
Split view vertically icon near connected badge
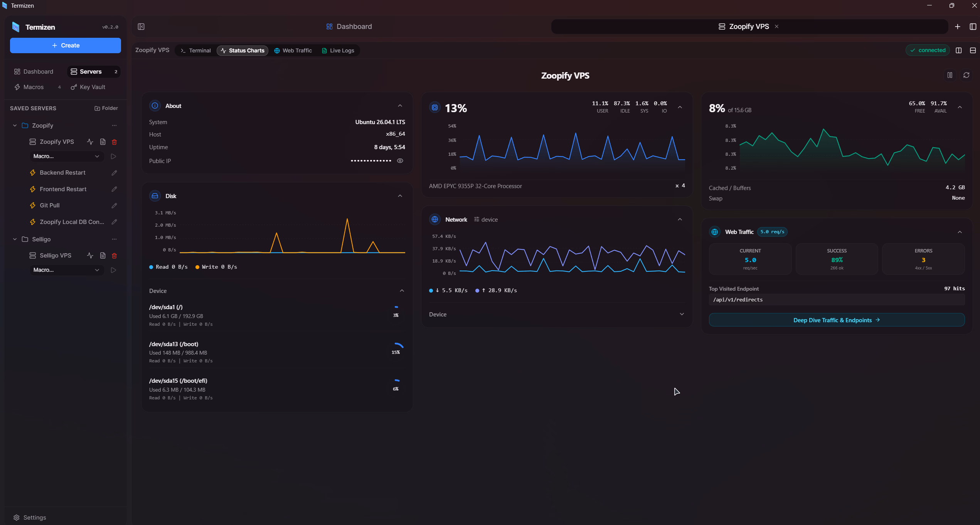click(x=959, y=50)
